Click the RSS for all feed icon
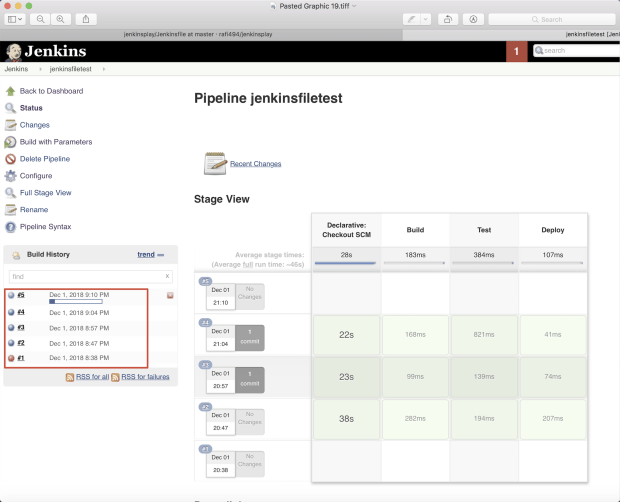 point(70,377)
